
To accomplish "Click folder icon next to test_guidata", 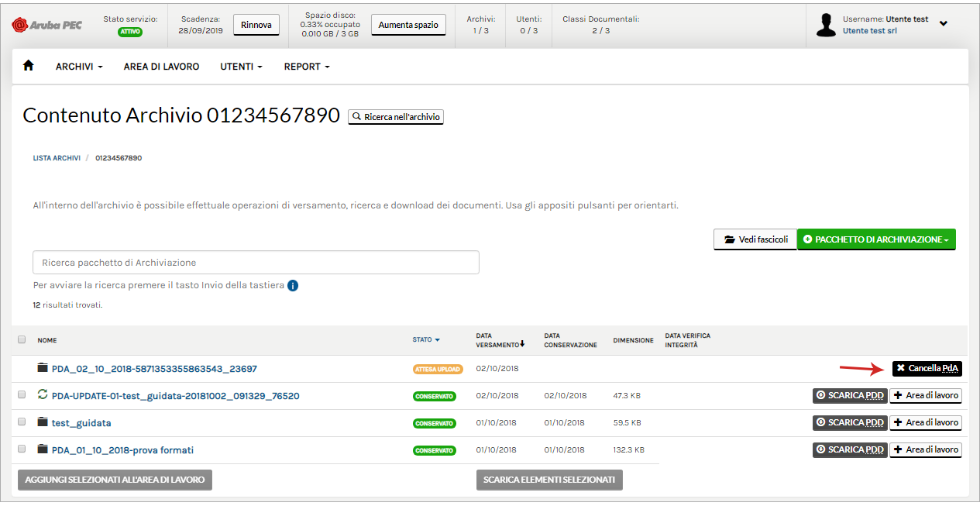I will pos(43,422).
